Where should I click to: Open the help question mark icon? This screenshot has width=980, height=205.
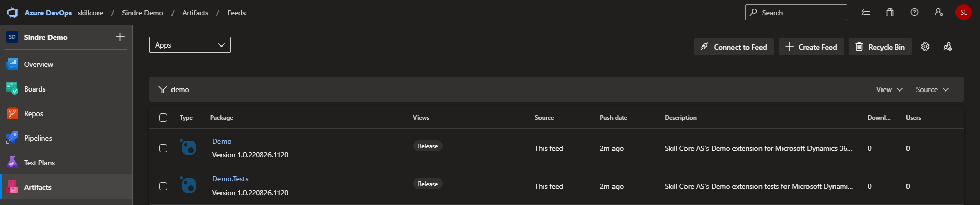coord(914,12)
